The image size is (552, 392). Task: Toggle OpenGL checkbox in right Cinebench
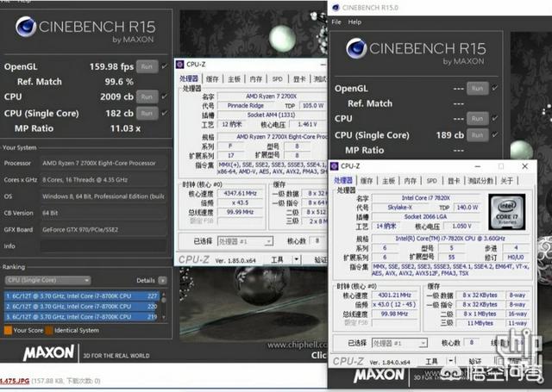[494, 88]
